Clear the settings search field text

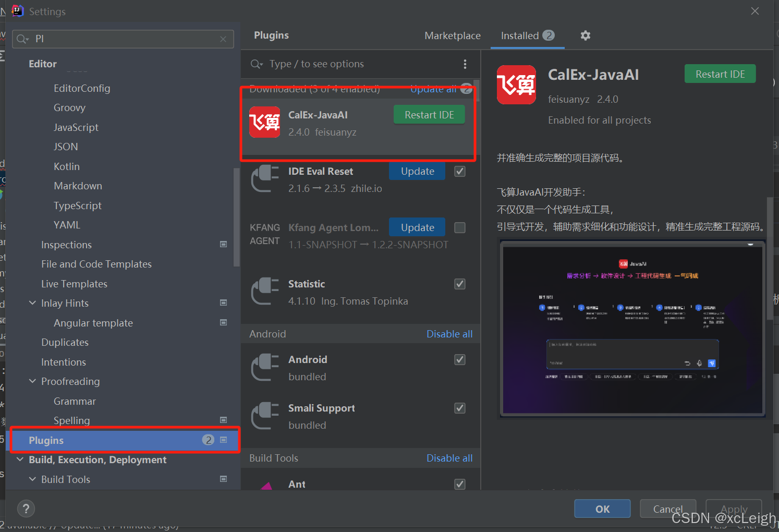(x=223, y=39)
